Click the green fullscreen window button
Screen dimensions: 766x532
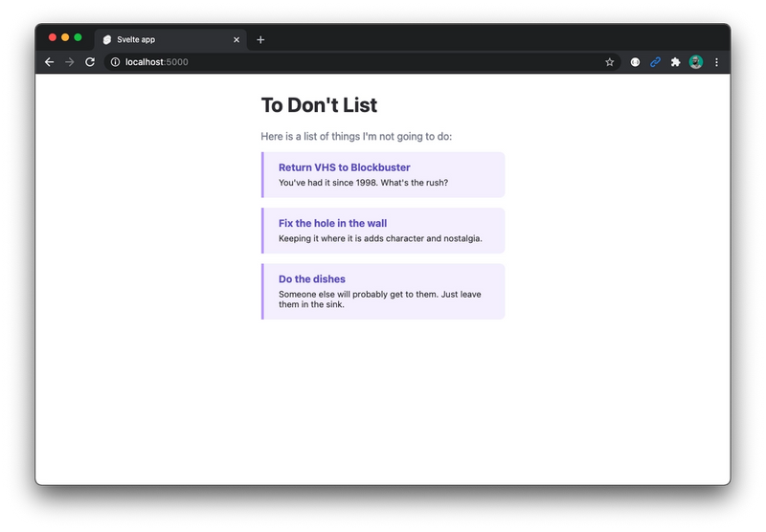78,37
